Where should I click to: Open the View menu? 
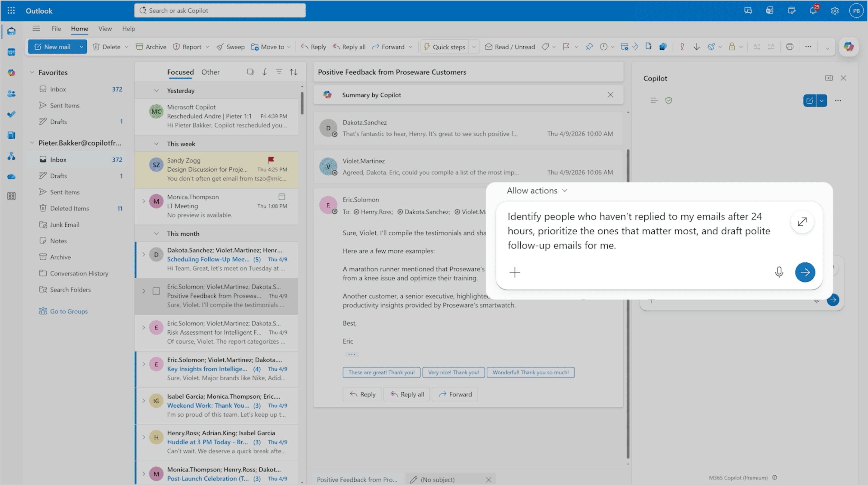[105, 29]
